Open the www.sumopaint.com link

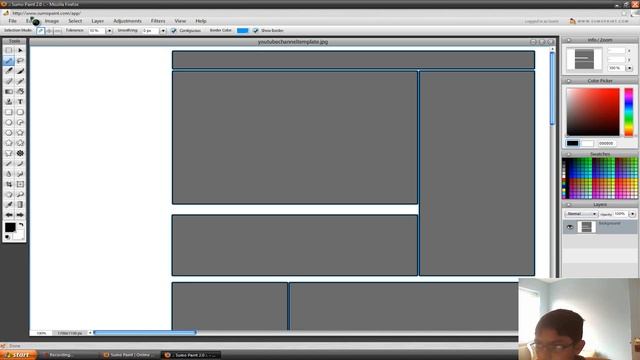[x=602, y=21]
